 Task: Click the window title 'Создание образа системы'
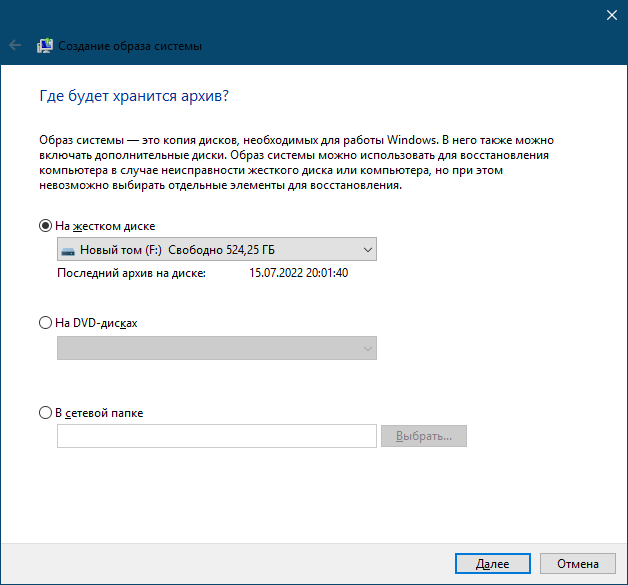[x=130, y=46]
